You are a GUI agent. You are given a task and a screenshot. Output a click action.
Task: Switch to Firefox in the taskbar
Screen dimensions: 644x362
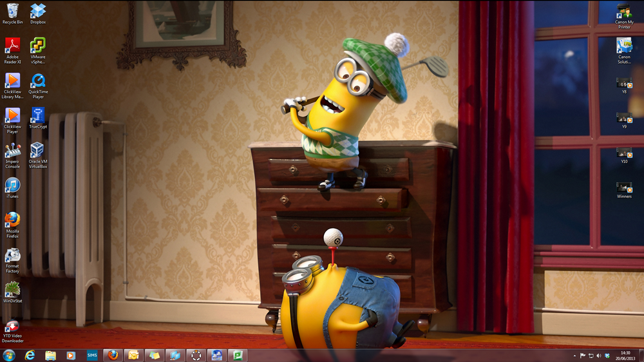point(113,356)
